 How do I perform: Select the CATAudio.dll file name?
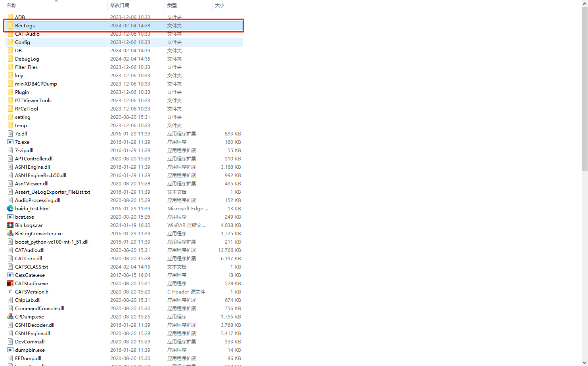tap(30, 250)
